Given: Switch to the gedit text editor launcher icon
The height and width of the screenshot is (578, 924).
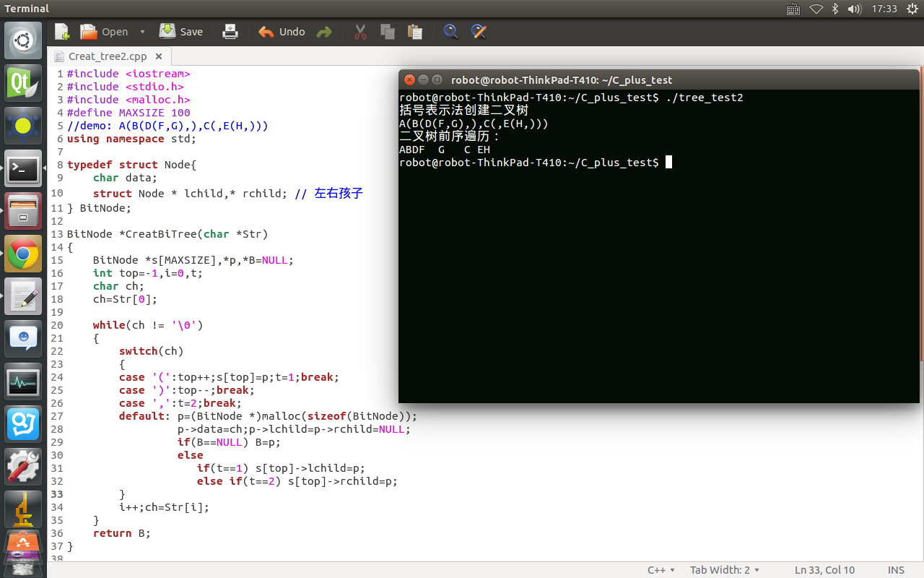Looking at the screenshot, I should point(23,296).
